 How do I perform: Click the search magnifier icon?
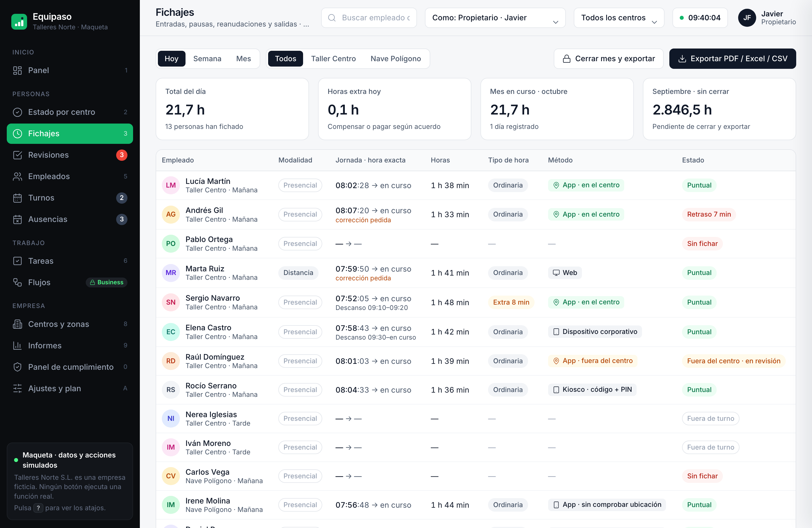pos(332,18)
